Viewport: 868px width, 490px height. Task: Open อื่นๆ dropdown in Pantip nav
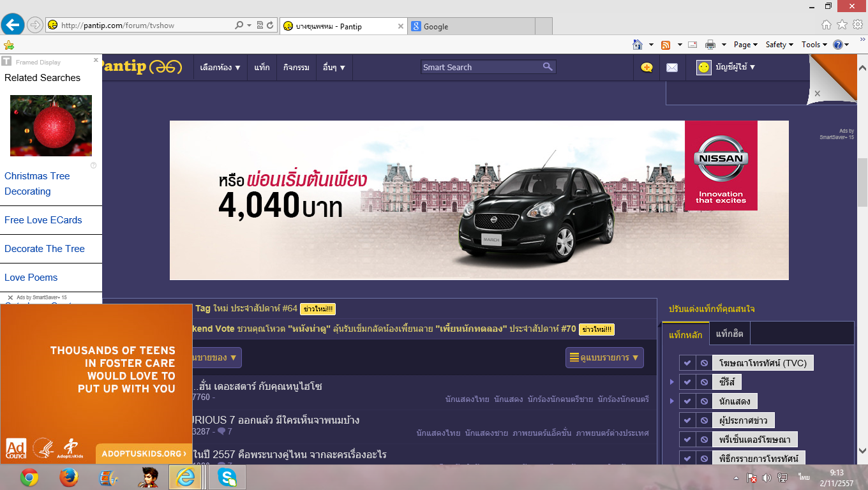click(x=334, y=68)
